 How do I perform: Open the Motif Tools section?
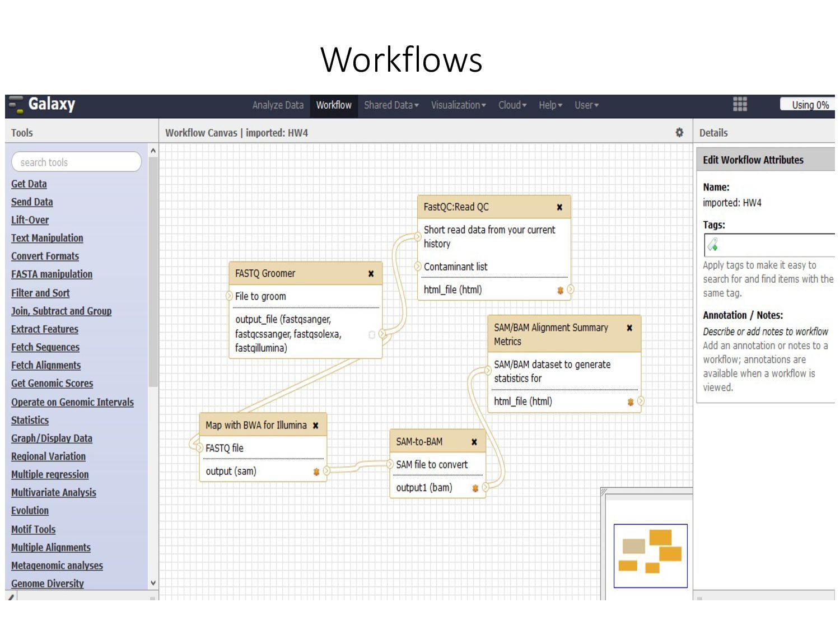34,529
